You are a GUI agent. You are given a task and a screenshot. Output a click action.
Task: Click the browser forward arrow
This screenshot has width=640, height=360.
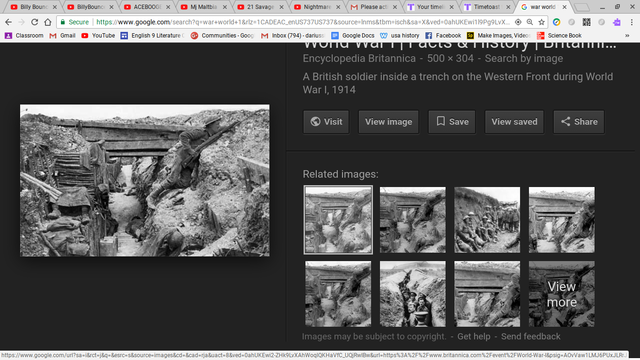tap(22, 22)
